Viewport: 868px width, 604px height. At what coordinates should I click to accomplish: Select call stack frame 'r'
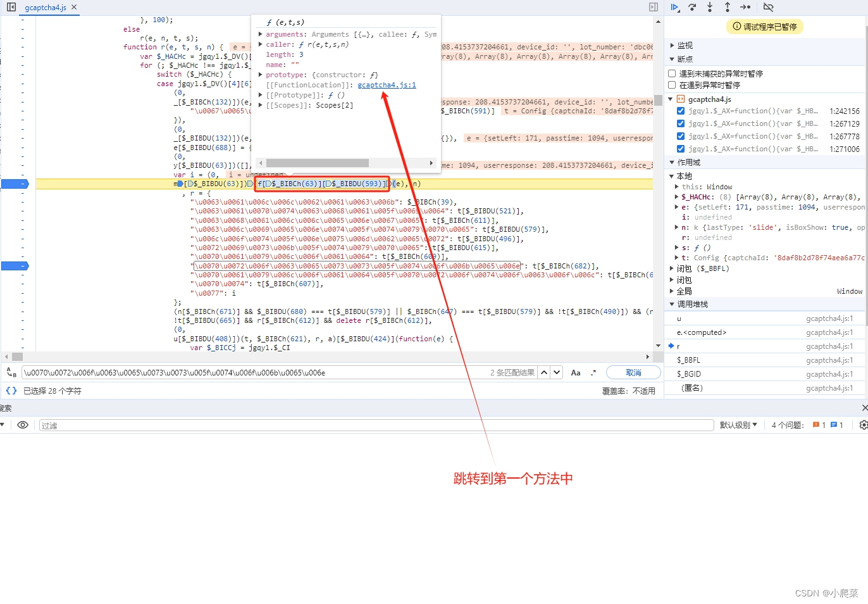coord(765,346)
